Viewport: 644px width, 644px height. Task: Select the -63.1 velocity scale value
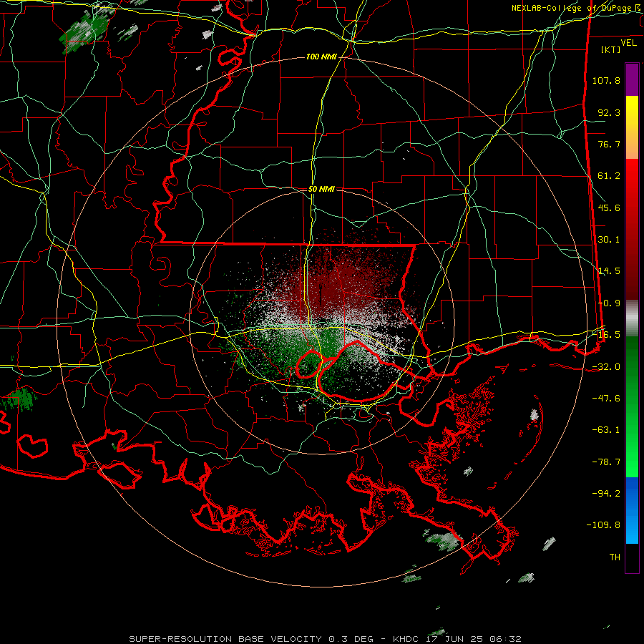pos(606,430)
